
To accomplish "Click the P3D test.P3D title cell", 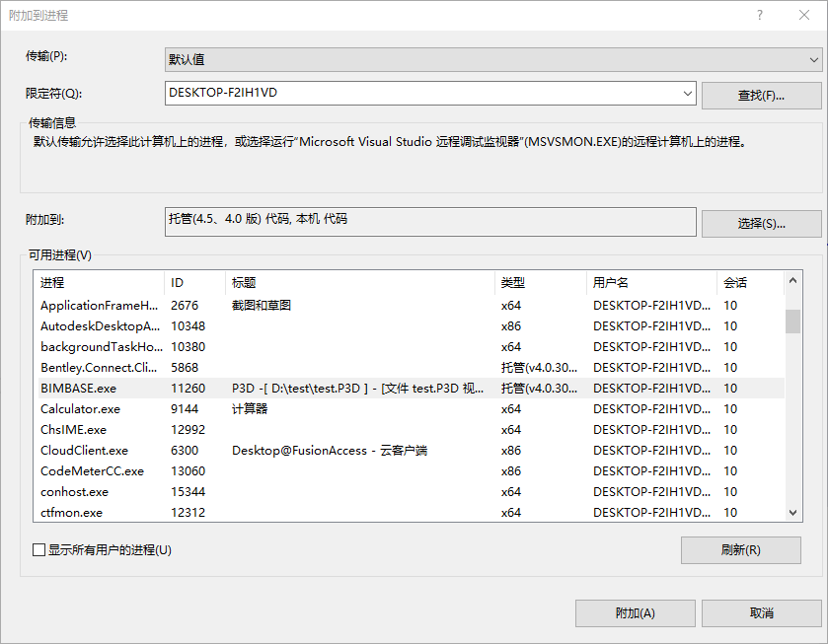I will [357, 389].
